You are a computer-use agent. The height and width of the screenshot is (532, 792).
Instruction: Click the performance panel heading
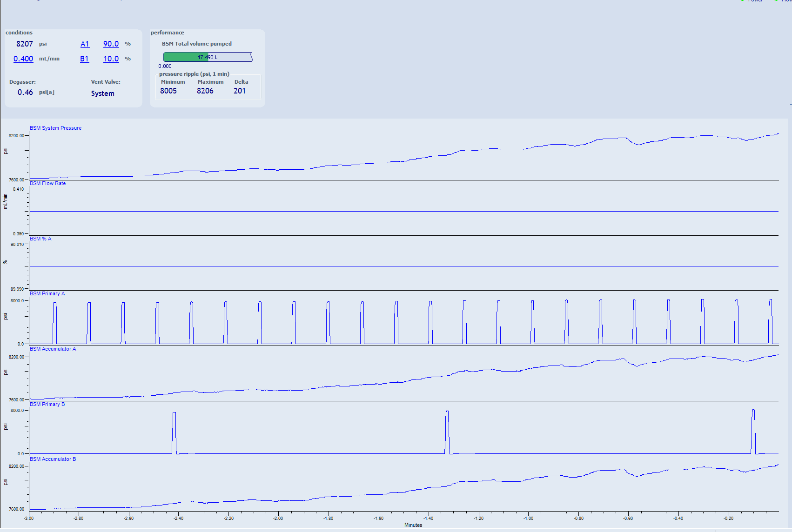pos(167,33)
